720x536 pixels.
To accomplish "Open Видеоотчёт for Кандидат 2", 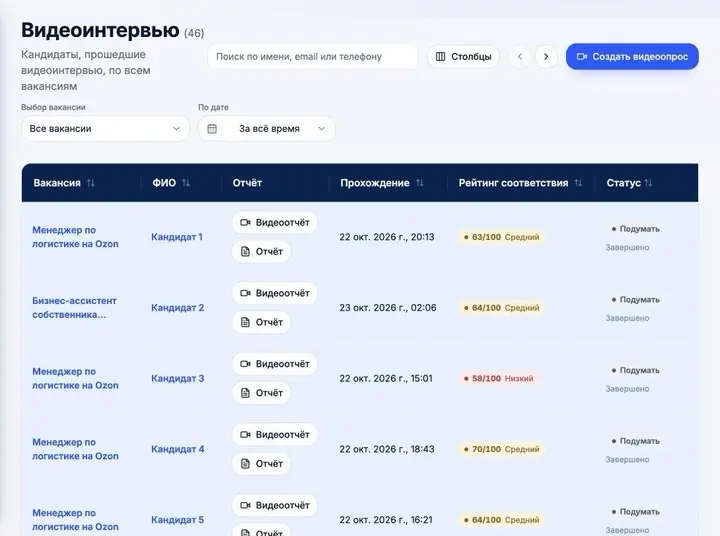I will point(275,293).
